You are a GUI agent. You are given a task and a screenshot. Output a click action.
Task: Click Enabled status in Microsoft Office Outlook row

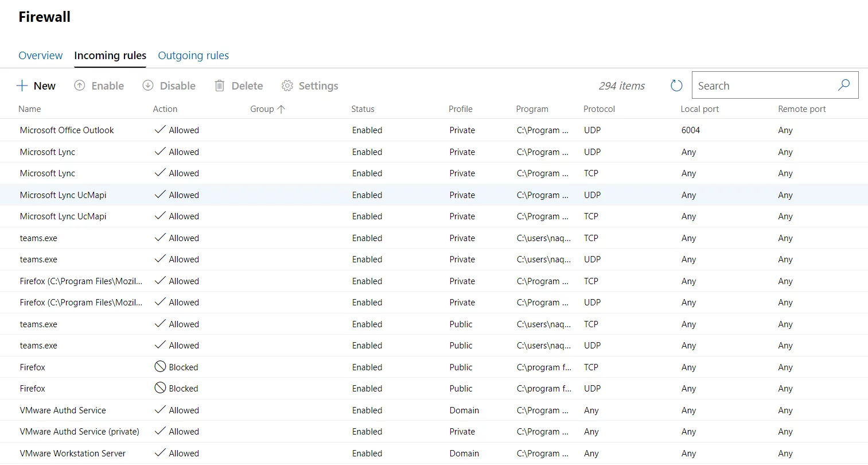[x=367, y=130]
